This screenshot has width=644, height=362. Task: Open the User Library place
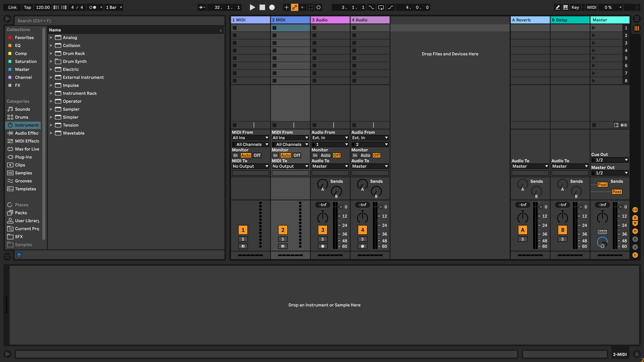click(23, 221)
